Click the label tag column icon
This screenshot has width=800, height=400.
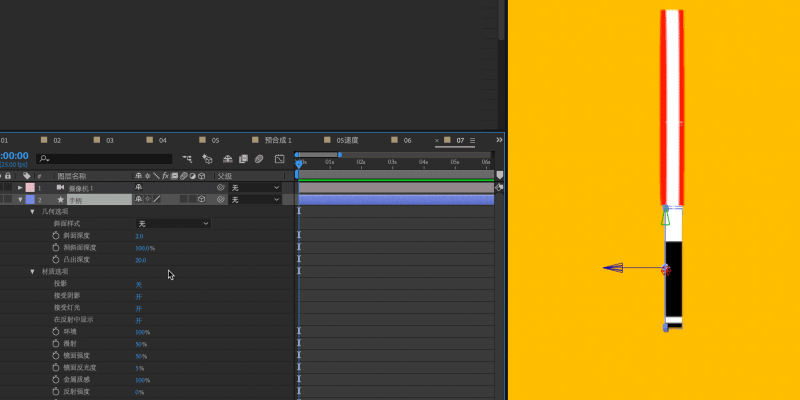[27, 176]
